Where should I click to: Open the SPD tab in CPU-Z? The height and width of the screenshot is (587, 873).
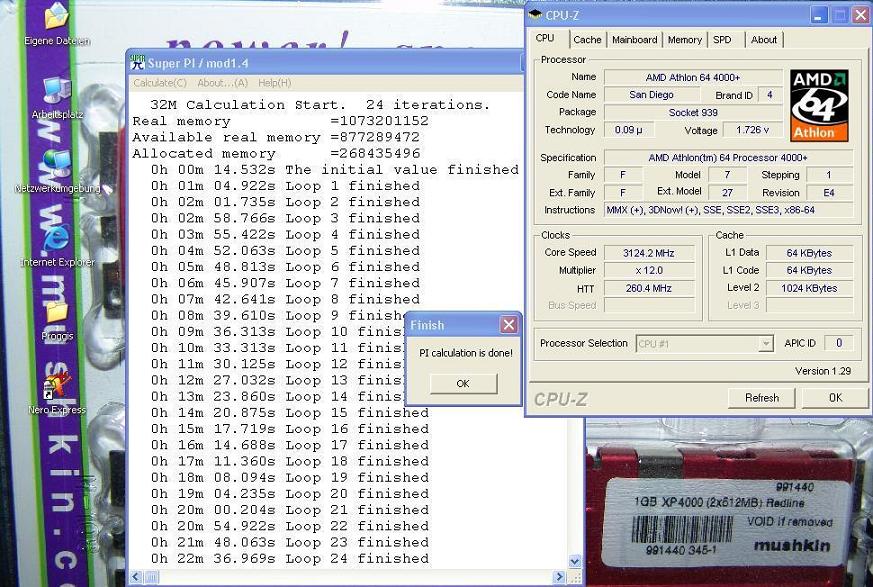(722, 40)
